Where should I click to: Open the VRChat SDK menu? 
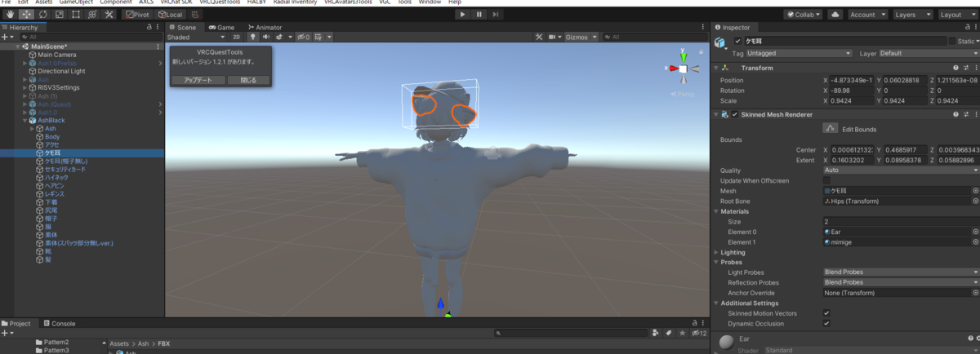point(175,2)
